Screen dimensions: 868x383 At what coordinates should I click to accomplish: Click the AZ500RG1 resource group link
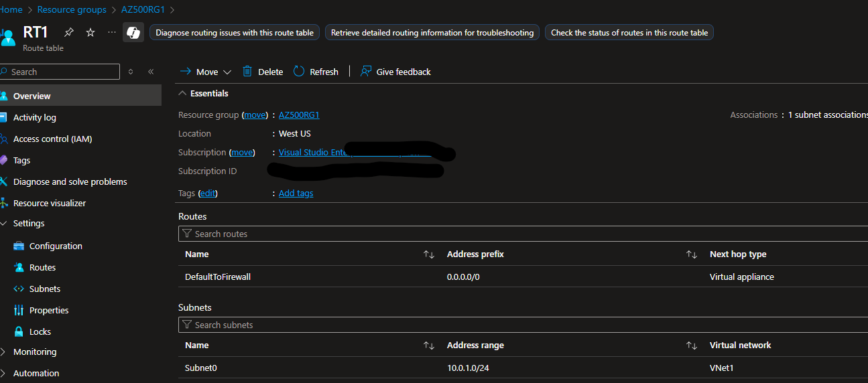pyautogui.click(x=299, y=115)
